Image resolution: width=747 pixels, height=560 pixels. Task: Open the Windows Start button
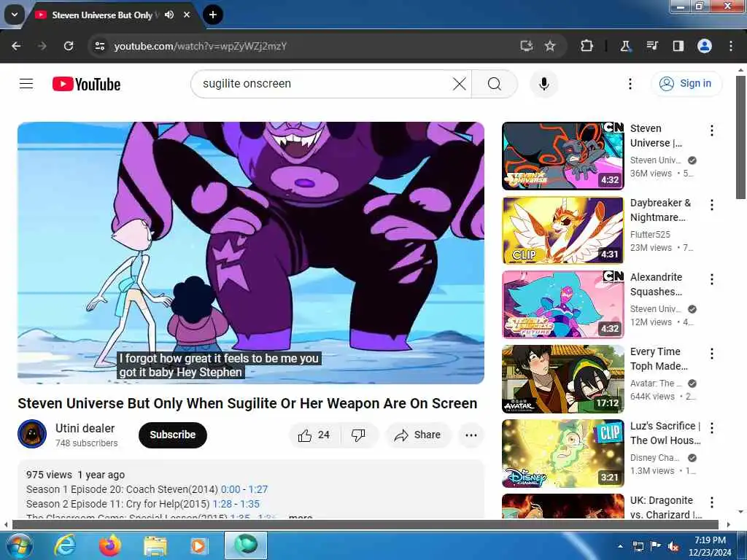[19, 545]
